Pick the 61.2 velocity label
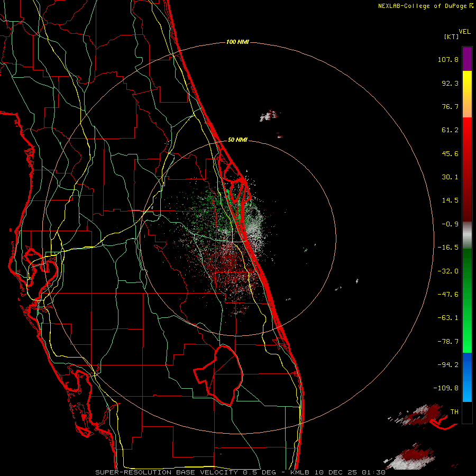The height and width of the screenshot is (476, 476). (450, 130)
